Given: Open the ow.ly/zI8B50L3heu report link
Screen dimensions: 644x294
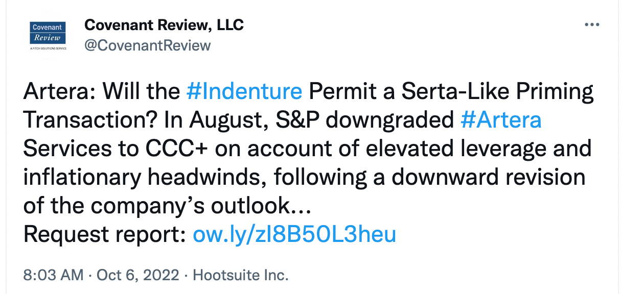Looking at the screenshot, I should [294, 234].
